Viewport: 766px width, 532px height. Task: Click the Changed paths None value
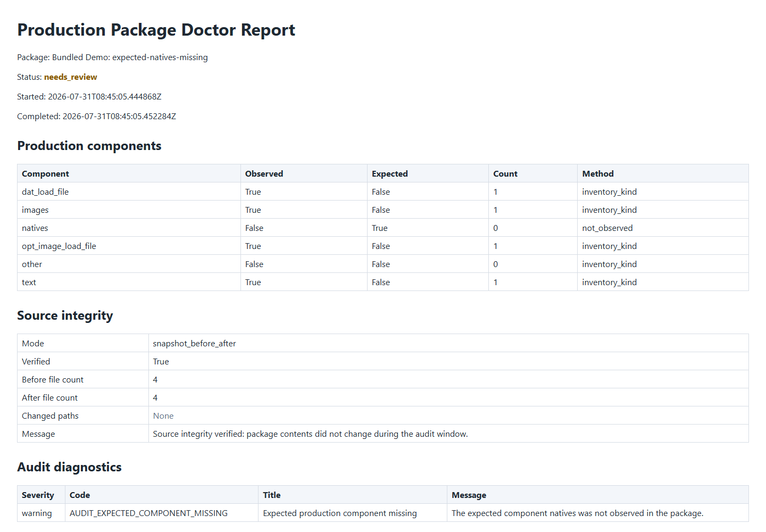click(163, 416)
